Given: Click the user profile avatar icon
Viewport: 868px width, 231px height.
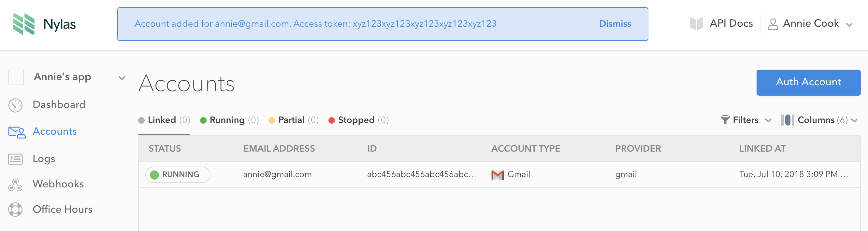Looking at the screenshot, I should pos(773,24).
